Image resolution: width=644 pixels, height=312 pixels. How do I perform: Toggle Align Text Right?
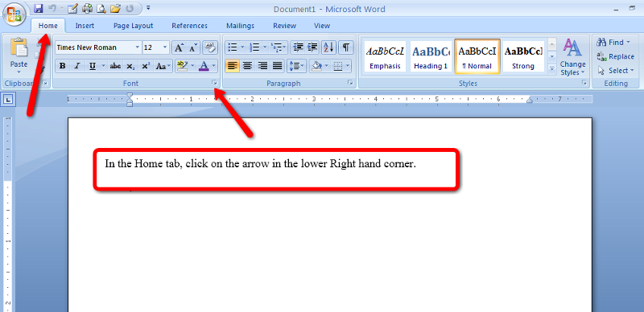pos(262,66)
